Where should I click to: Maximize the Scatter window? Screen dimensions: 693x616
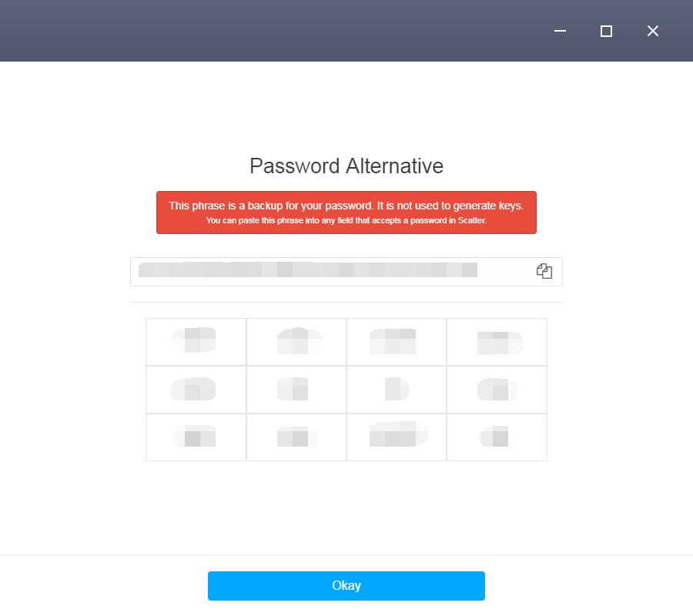(606, 31)
